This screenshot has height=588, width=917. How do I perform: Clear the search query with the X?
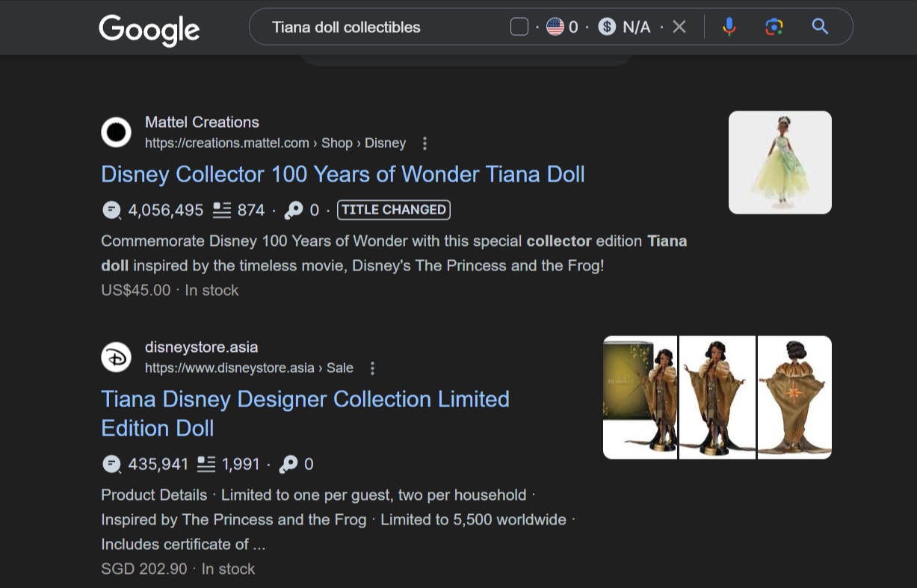pos(679,27)
